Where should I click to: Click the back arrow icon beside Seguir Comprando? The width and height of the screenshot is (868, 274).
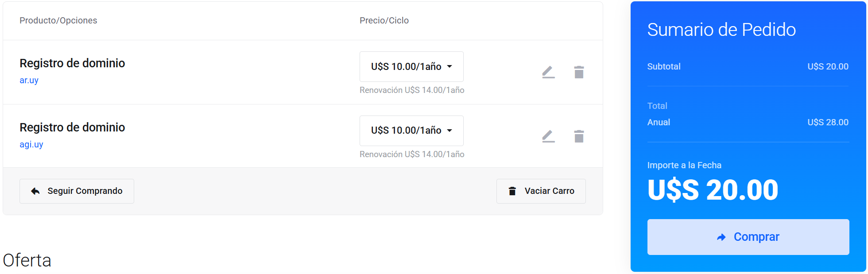pyautogui.click(x=35, y=191)
